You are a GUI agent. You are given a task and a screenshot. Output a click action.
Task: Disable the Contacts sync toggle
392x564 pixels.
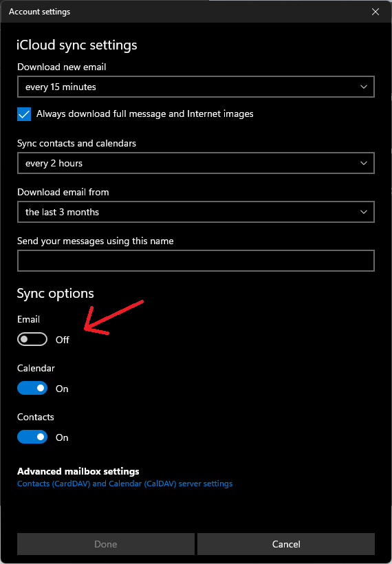[32, 437]
